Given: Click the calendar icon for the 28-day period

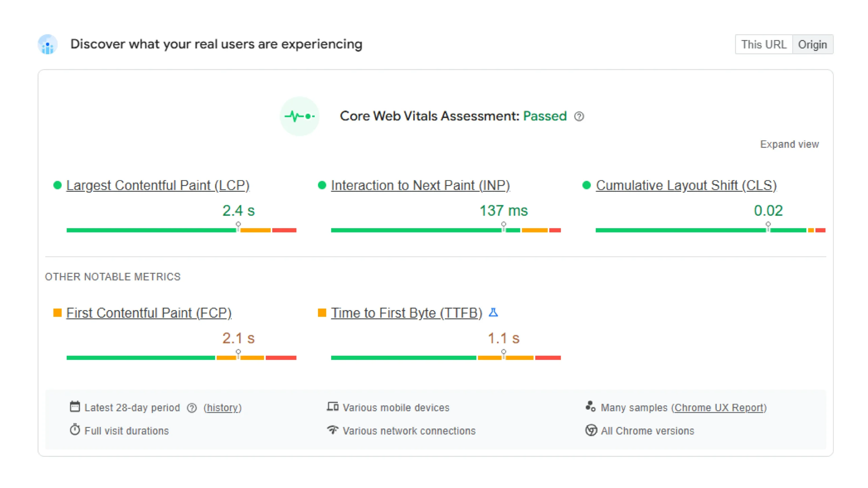Looking at the screenshot, I should click(x=75, y=407).
